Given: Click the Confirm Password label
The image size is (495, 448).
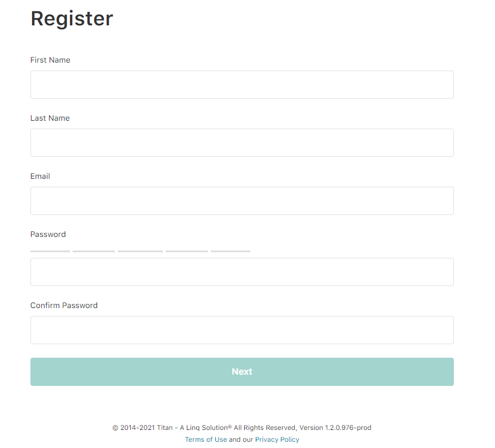Looking at the screenshot, I should [64, 305].
